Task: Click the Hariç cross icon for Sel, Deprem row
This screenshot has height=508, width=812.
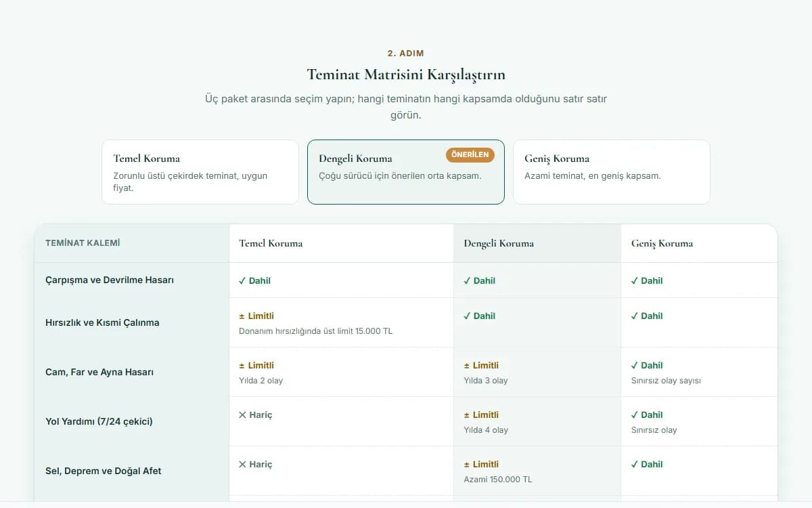Action: tap(242, 464)
